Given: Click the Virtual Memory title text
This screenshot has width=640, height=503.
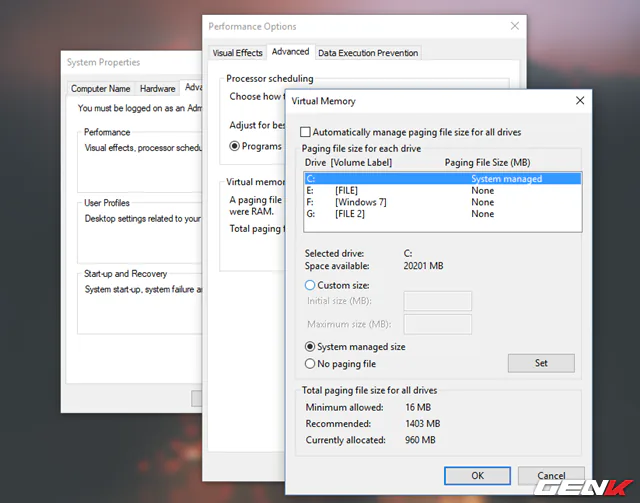Looking at the screenshot, I should click(x=323, y=101).
